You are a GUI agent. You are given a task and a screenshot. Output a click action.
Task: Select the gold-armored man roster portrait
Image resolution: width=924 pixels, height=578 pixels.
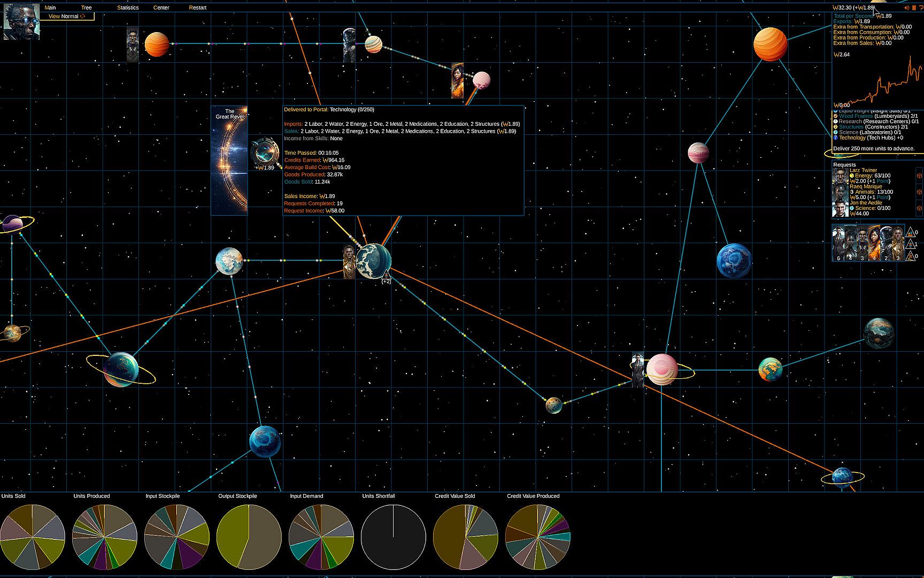pos(898,244)
